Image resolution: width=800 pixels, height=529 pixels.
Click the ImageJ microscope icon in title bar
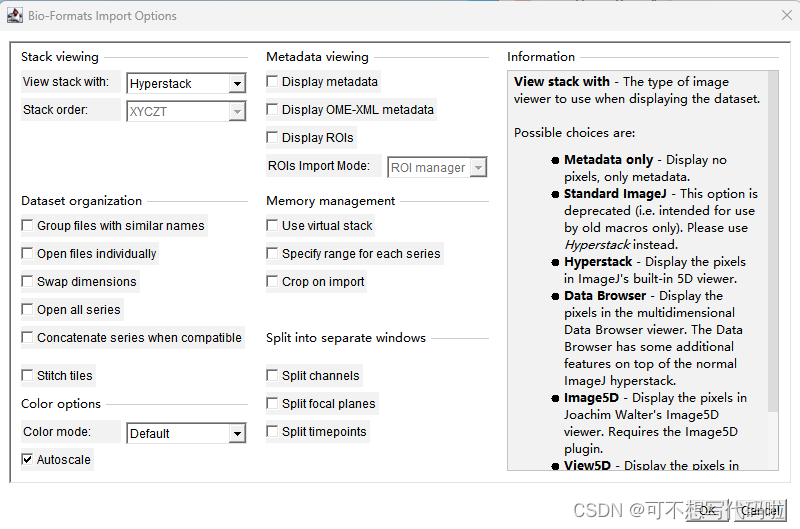point(14,15)
